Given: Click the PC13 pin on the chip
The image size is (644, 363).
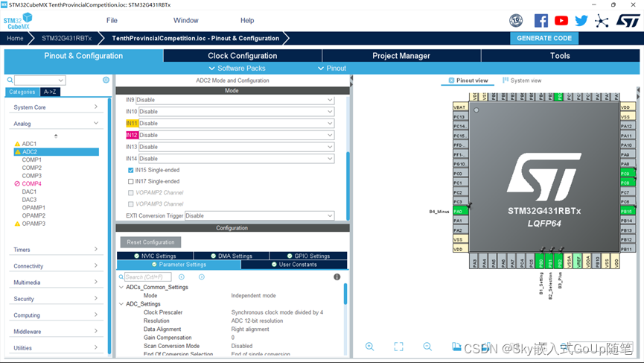Looking at the screenshot, I should (x=460, y=117).
